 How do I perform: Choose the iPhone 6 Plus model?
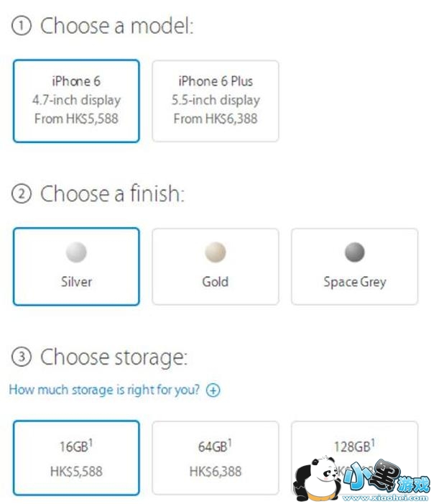tap(215, 101)
